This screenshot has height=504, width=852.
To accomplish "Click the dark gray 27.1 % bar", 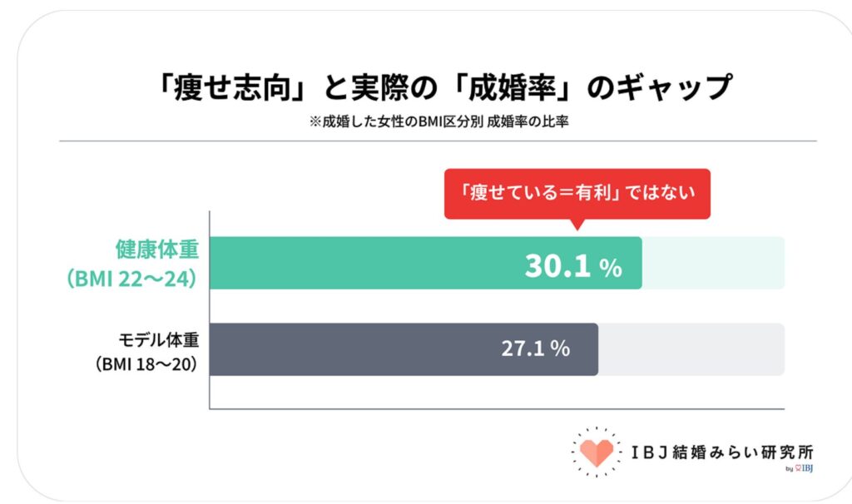I will [404, 349].
